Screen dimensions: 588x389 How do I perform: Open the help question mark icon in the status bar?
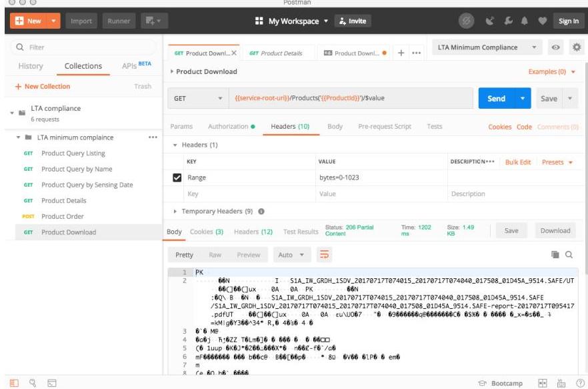click(580, 384)
